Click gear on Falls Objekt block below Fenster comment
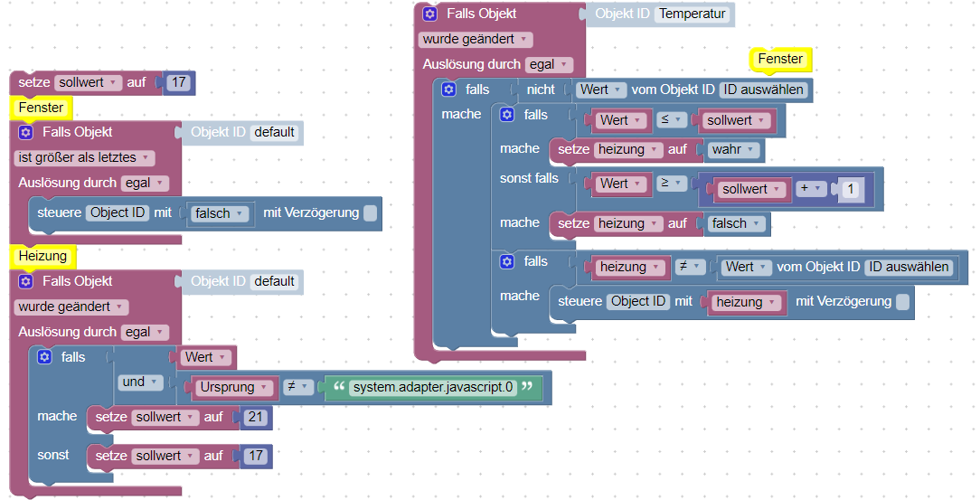This screenshot has height=500, width=980. (x=25, y=133)
